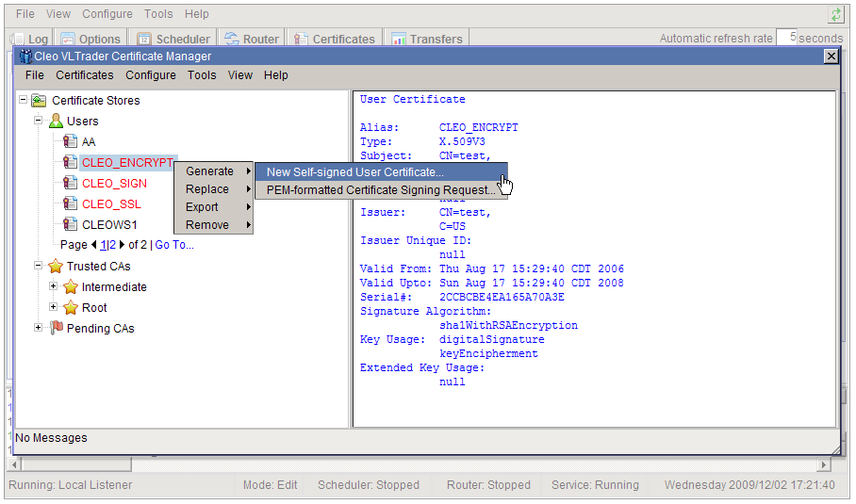The height and width of the screenshot is (504, 856).
Task: Expand the Pending CAs node
Action: coord(39,328)
